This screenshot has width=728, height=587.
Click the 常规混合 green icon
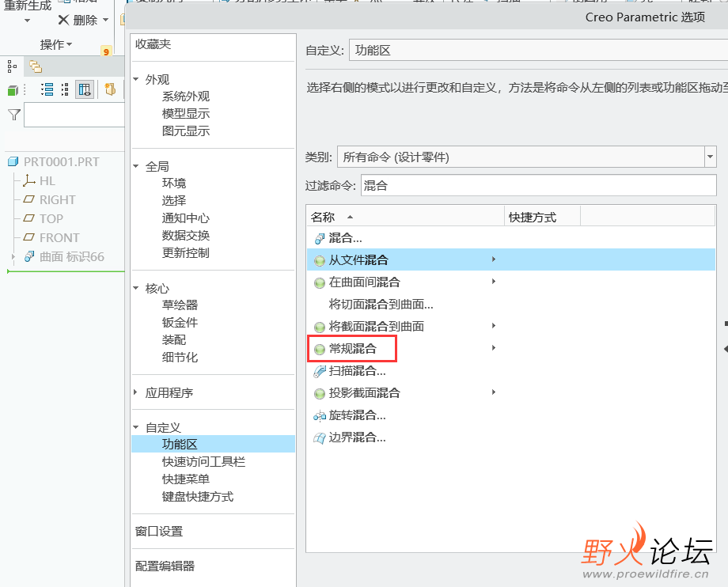tap(320, 349)
